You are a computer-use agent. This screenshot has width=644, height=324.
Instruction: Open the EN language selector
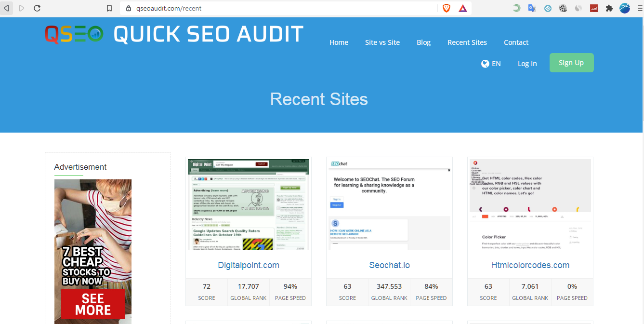[x=496, y=64]
